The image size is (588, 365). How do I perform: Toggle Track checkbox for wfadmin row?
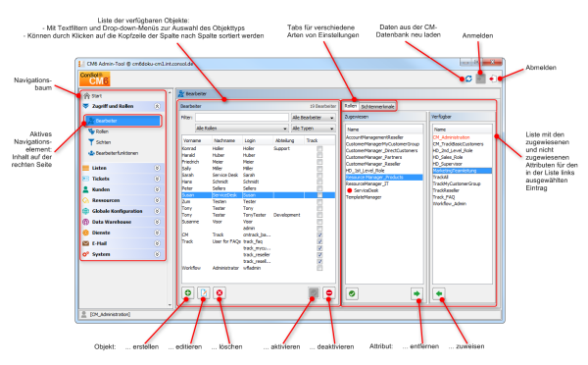coord(319,268)
